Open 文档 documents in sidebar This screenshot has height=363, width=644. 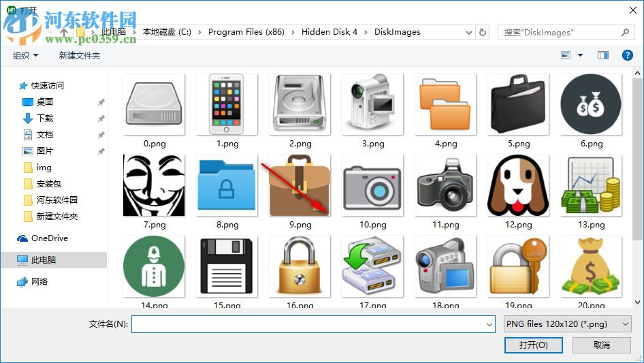pyautogui.click(x=45, y=135)
